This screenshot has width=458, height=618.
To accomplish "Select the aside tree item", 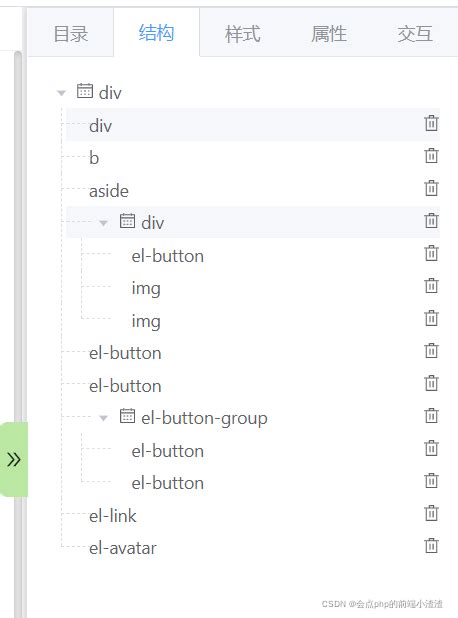I will coord(109,191).
